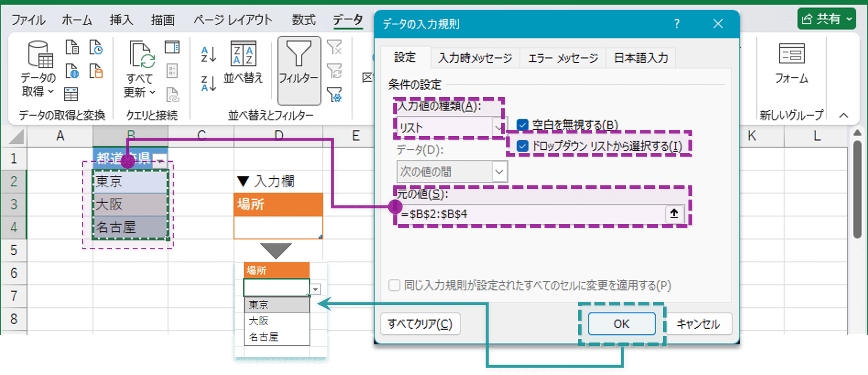Click the OK button

click(622, 324)
